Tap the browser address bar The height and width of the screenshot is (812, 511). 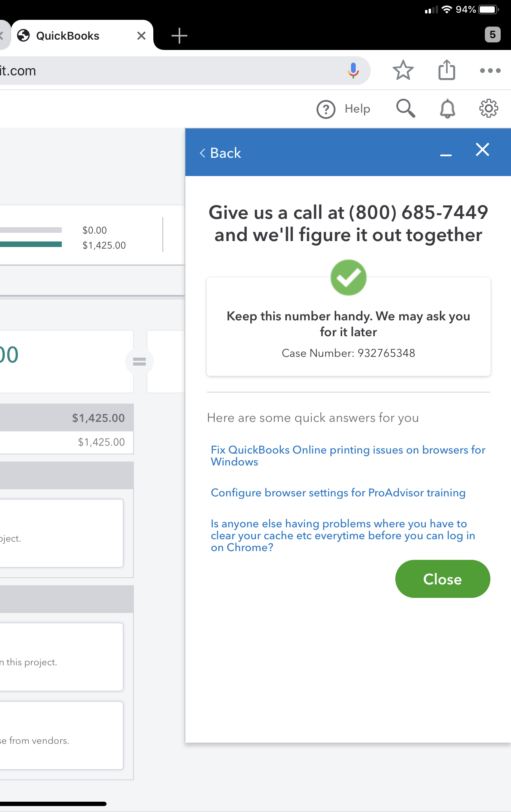click(x=170, y=71)
